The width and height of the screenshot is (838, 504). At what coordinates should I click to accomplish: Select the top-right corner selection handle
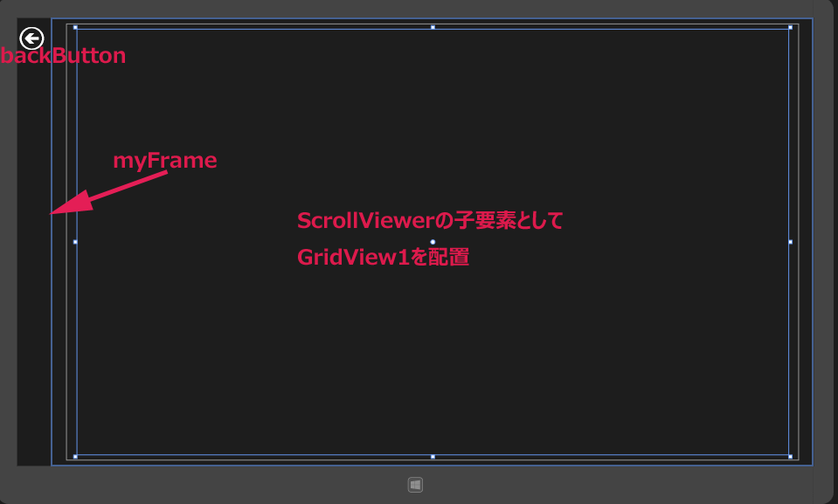[x=791, y=27]
